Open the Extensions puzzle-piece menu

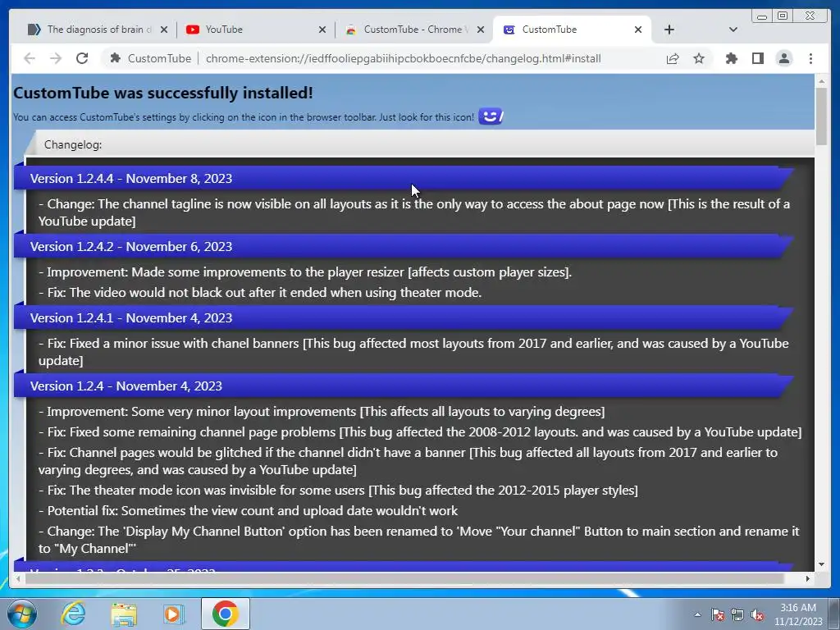(x=731, y=58)
